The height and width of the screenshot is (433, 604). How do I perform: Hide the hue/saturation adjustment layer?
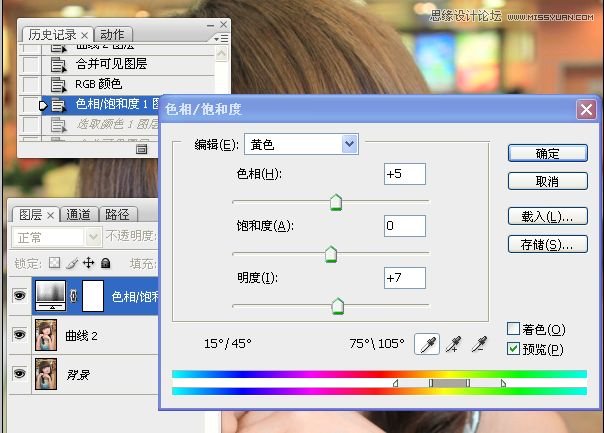click(20, 295)
